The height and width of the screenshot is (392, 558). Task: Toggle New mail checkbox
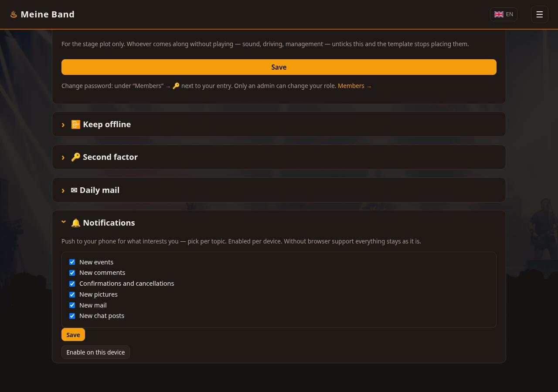coord(72,305)
